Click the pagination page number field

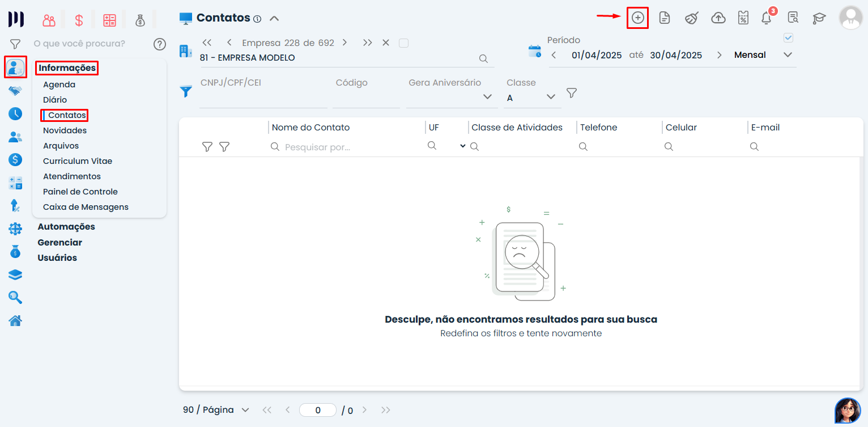tap(318, 410)
